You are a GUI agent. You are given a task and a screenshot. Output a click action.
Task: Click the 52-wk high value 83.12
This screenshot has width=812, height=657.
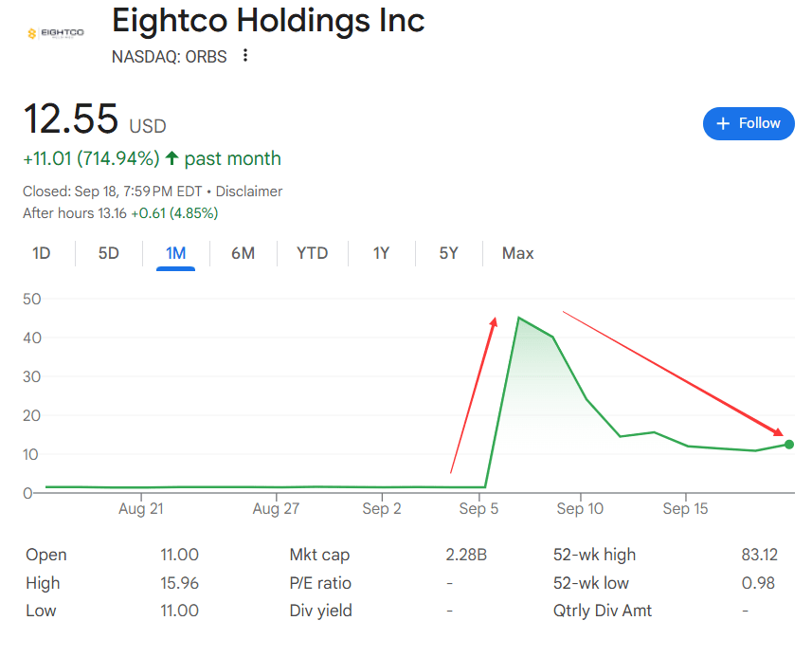[x=759, y=555]
